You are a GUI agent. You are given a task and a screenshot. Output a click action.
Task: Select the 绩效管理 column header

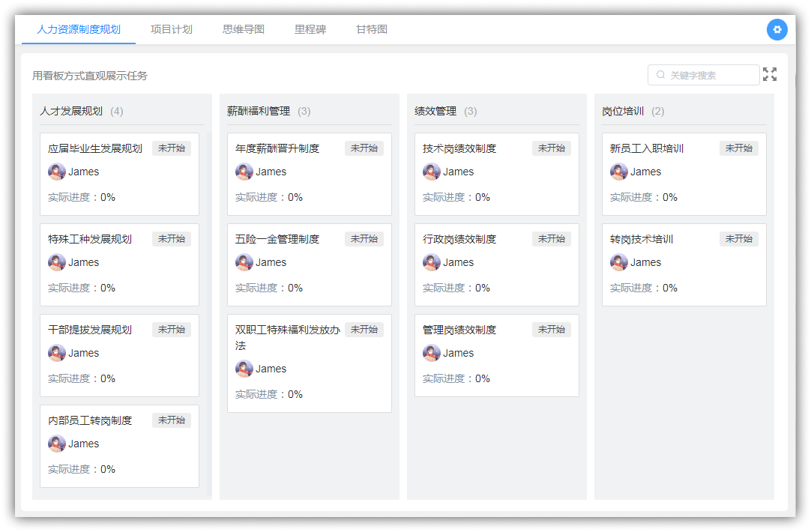[x=435, y=111]
